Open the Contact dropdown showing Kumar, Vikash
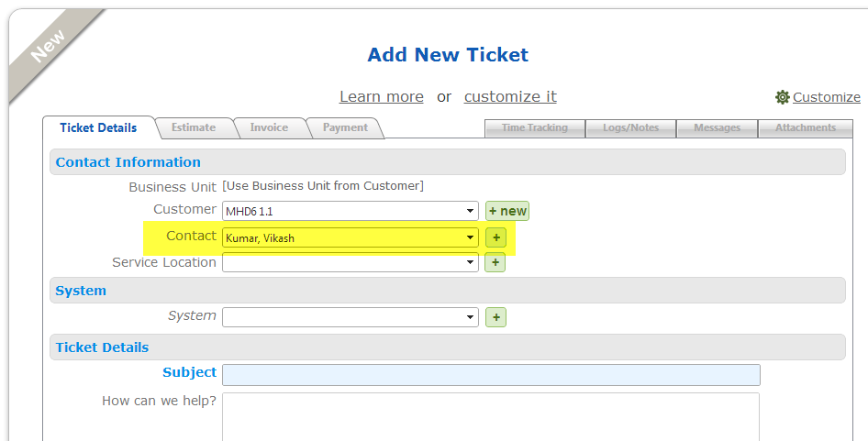This screenshot has width=868, height=441. [351, 237]
